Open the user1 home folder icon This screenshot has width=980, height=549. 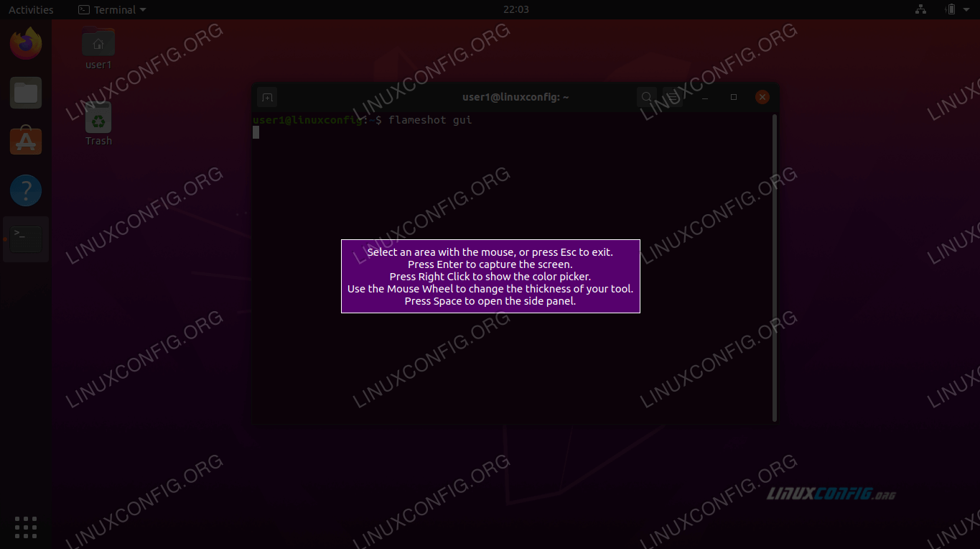pyautogui.click(x=98, y=48)
